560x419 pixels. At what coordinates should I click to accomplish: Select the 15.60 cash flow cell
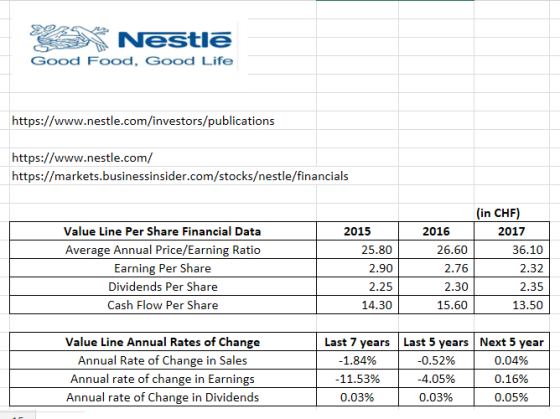point(436,305)
